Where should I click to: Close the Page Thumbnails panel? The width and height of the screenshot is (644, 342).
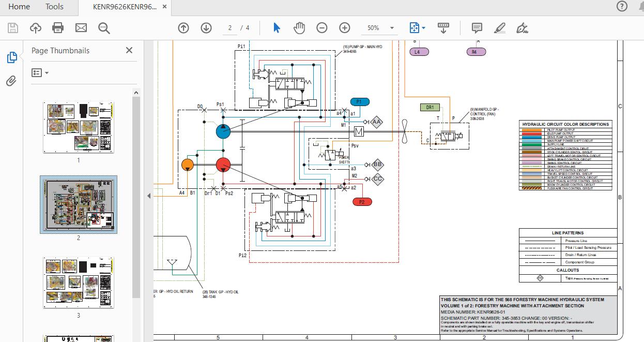tap(129, 50)
